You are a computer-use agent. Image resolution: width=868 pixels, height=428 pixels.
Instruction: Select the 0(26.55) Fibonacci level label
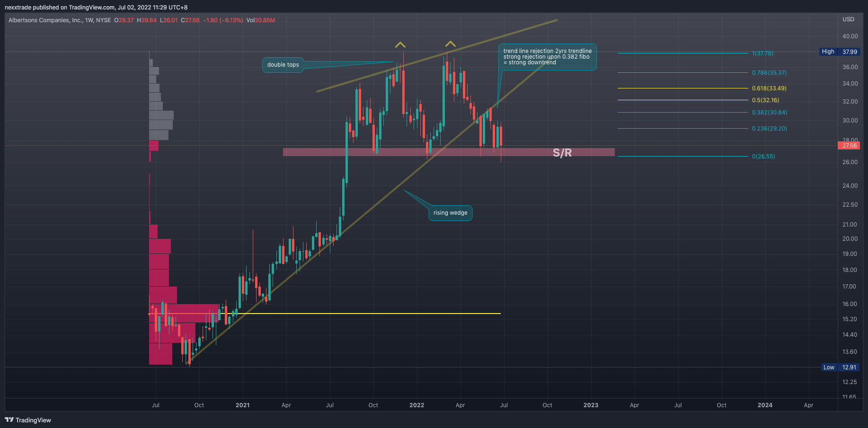point(763,157)
